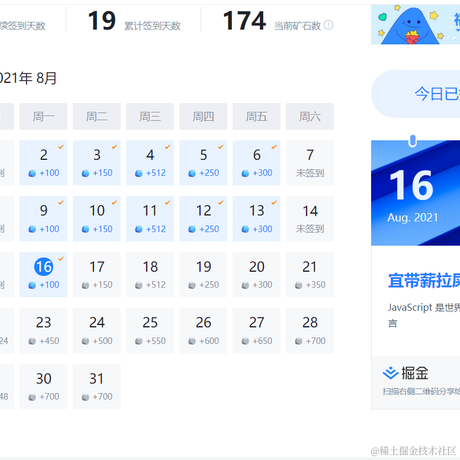
Task: Click the 宜带薪拉屎 fortune headline
Action: click(x=424, y=281)
